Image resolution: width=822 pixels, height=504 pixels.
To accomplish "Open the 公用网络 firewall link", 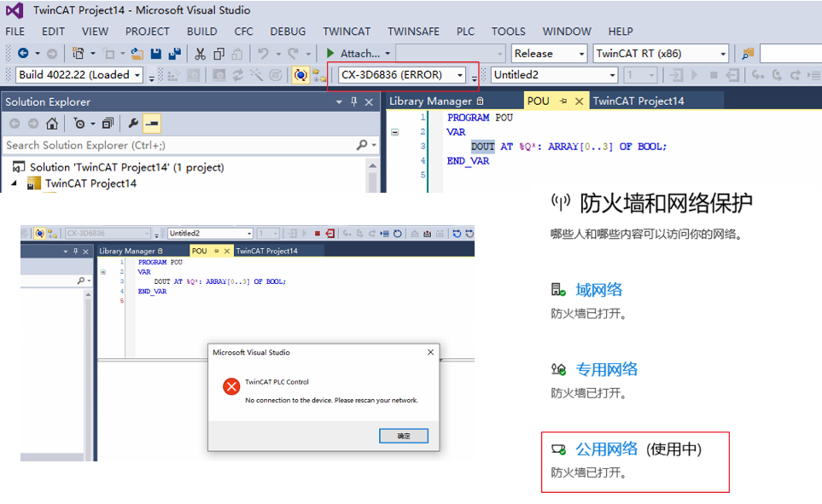I will [607, 449].
